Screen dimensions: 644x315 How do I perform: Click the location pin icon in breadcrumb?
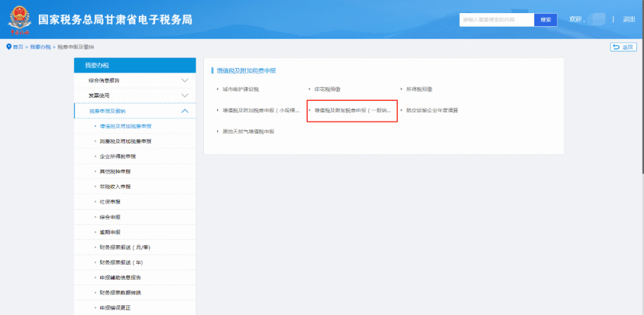tap(8, 47)
